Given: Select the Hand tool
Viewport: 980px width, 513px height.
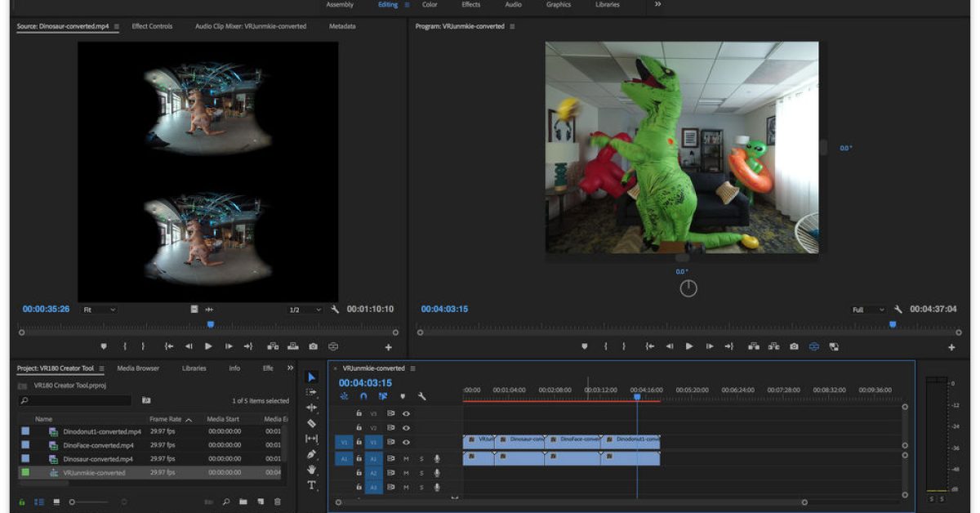Looking at the screenshot, I should click(x=311, y=470).
